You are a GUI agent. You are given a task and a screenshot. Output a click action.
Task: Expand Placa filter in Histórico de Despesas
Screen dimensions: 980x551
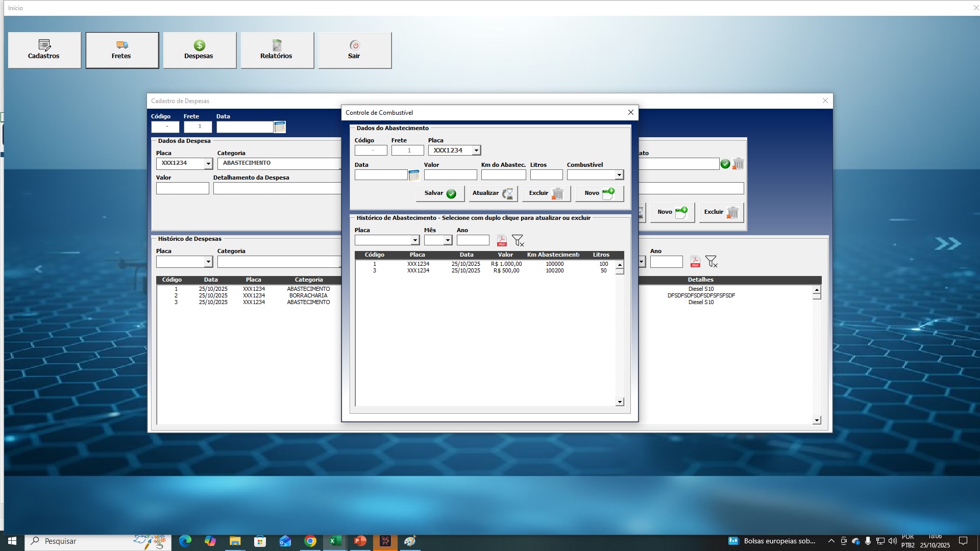[208, 262]
